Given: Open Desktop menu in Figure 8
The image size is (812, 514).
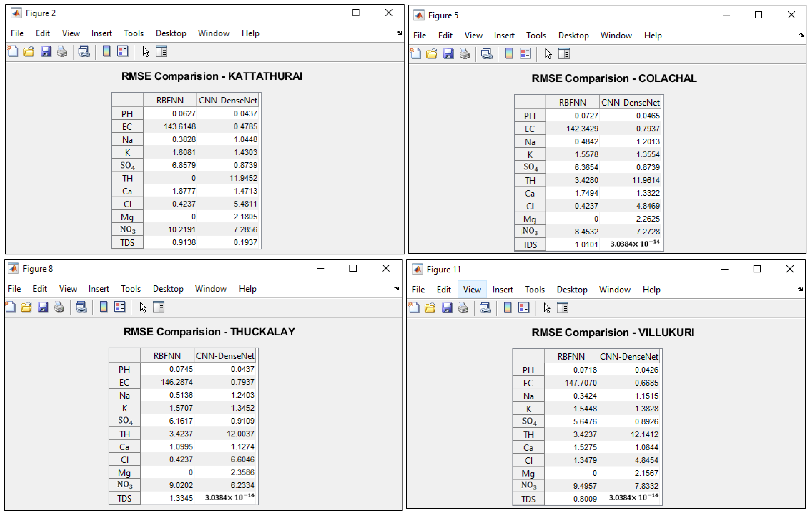Looking at the screenshot, I should tap(168, 289).
